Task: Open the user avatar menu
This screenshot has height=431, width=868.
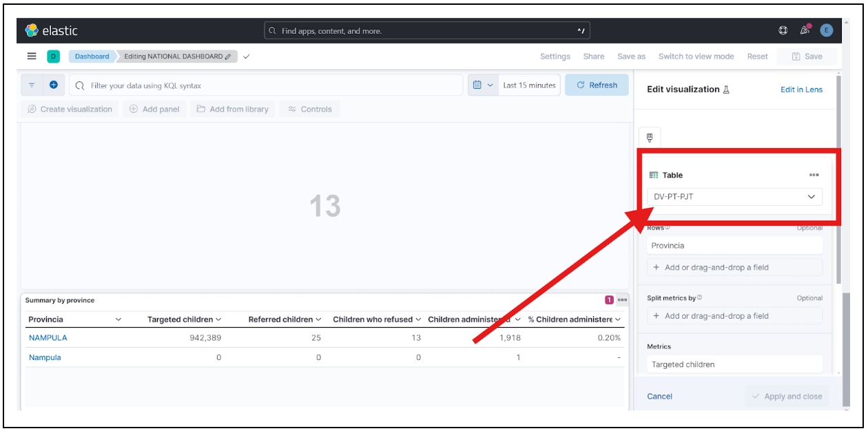Action: (x=826, y=30)
